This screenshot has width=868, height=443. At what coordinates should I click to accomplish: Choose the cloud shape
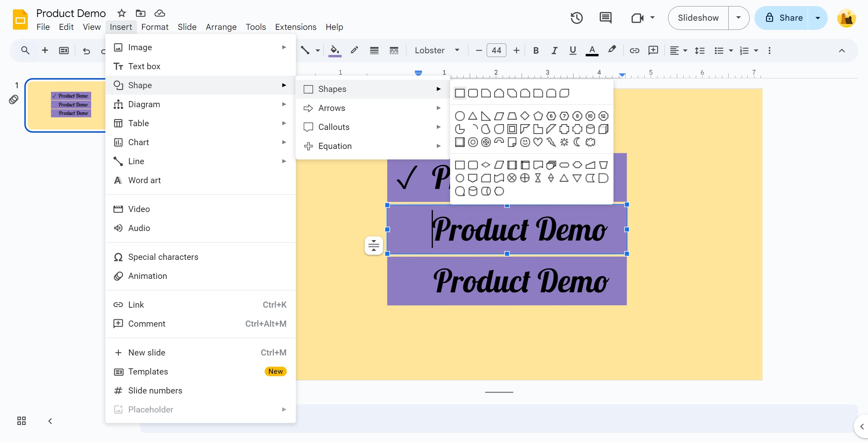tap(590, 142)
